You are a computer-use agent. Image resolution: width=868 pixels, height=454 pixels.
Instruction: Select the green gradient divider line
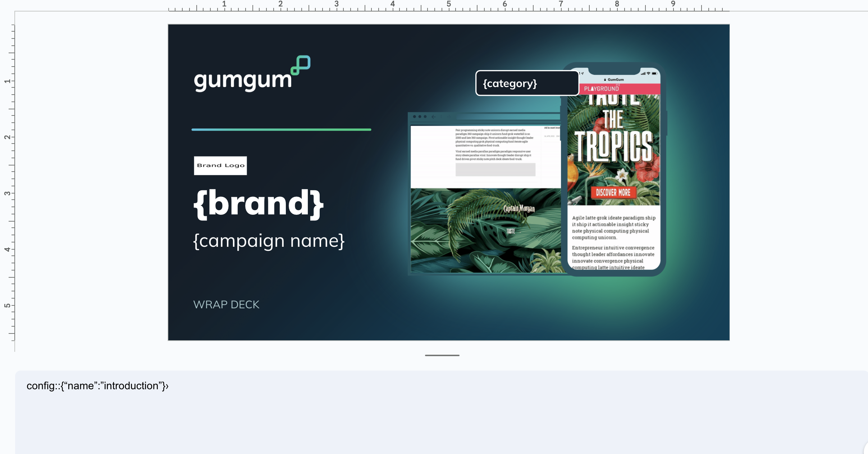281,130
